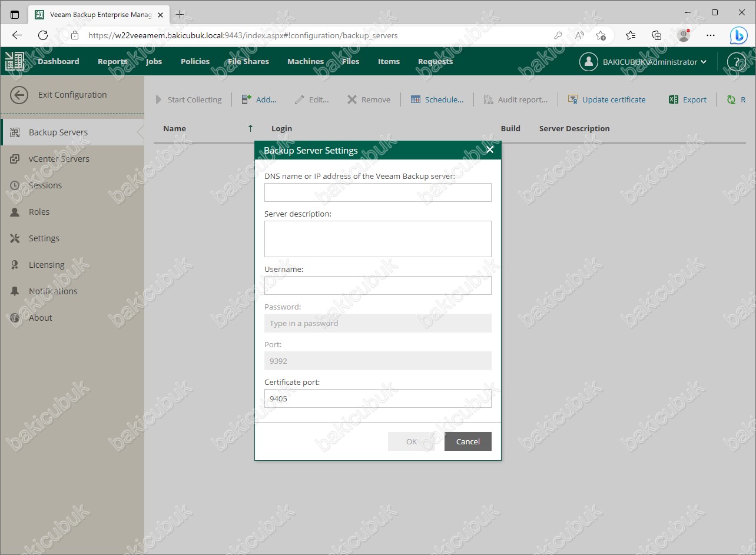Viewport: 756px width, 555px height.
Task: Click the Login column header
Action: tap(281, 128)
